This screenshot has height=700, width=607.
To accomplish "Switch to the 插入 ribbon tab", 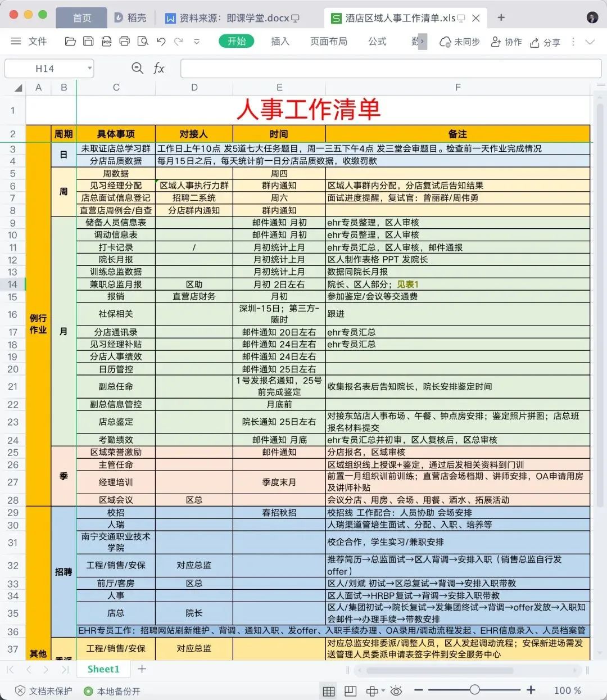I will click(280, 41).
